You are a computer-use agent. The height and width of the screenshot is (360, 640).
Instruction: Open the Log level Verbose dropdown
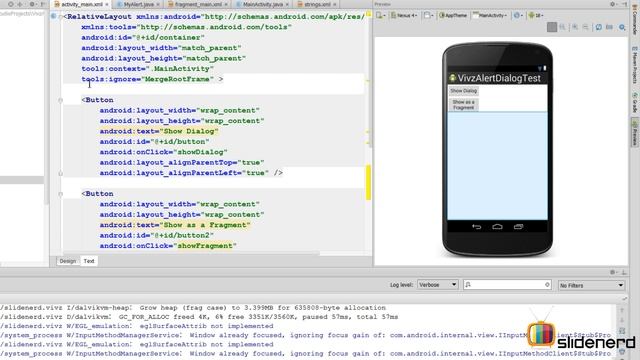[x=437, y=285]
